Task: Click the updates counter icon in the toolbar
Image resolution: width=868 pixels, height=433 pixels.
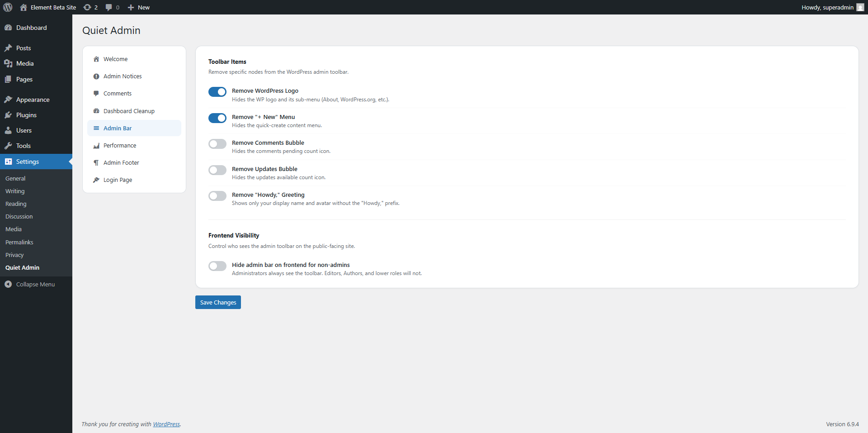Action: pyautogui.click(x=87, y=7)
